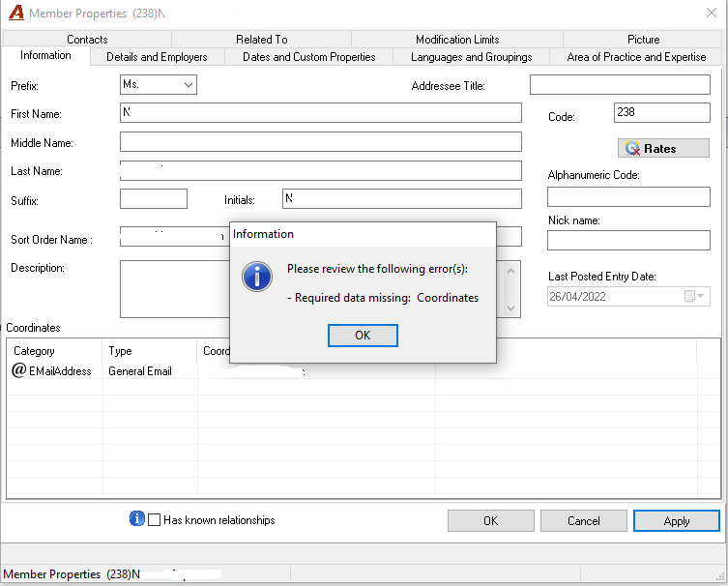
Task: Click the Addressee Title input field
Action: [x=620, y=84]
